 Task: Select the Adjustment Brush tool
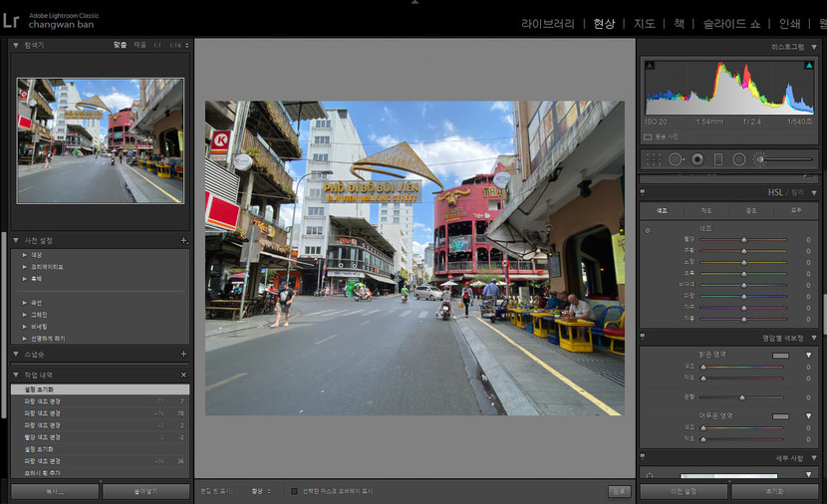coord(759,159)
